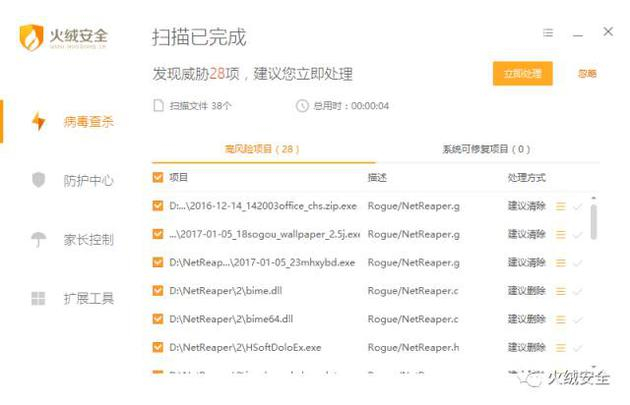Click Rogue/NetReaper.h description text
630x405 pixels.
[x=413, y=348]
